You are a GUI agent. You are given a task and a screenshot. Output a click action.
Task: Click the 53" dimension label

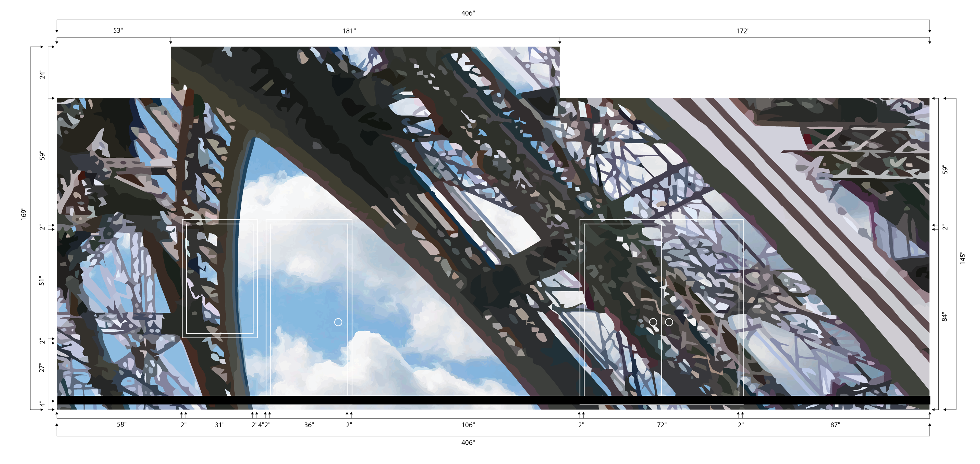pyautogui.click(x=118, y=30)
